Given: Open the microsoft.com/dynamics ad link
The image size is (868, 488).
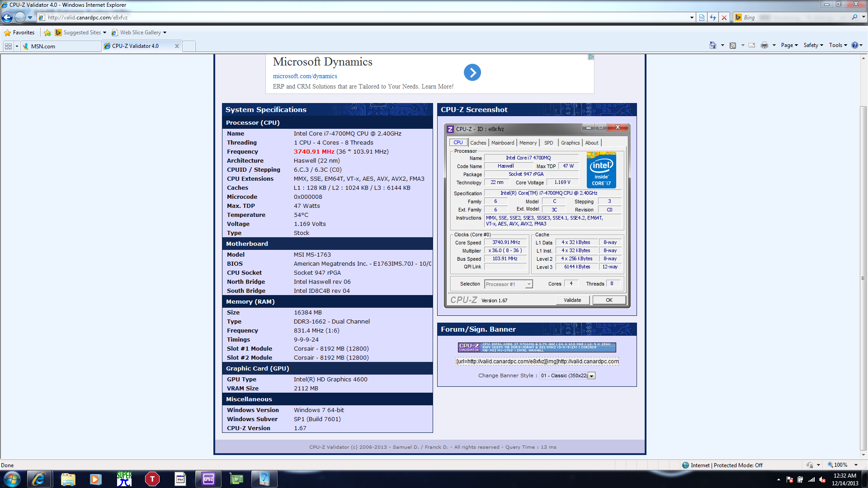Looking at the screenshot, I should (x=305, y=76).
